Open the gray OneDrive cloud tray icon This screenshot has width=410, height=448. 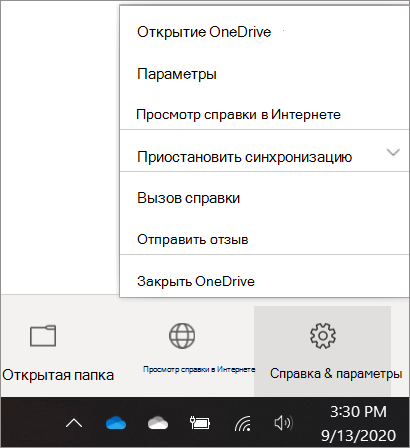click(158, 423)
